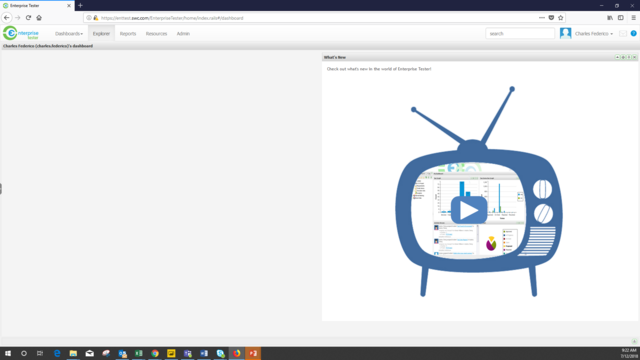Open File Explorer from taskbar
This screenshot has width=640, height=360.
(x=73, y=353)
